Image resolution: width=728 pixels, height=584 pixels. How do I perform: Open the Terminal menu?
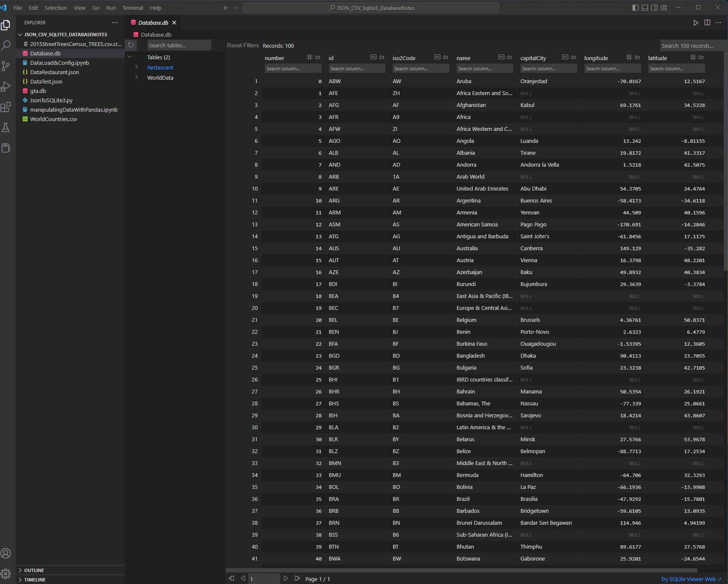(132, 7)
